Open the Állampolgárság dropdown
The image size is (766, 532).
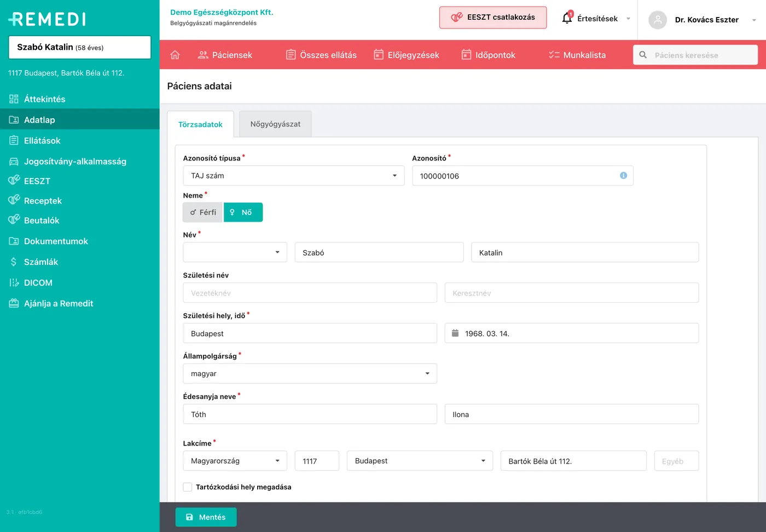(310, 373)
